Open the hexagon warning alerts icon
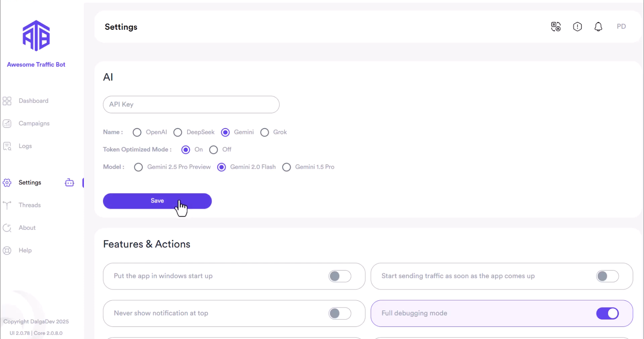644x339 pixels. point(577,27)
